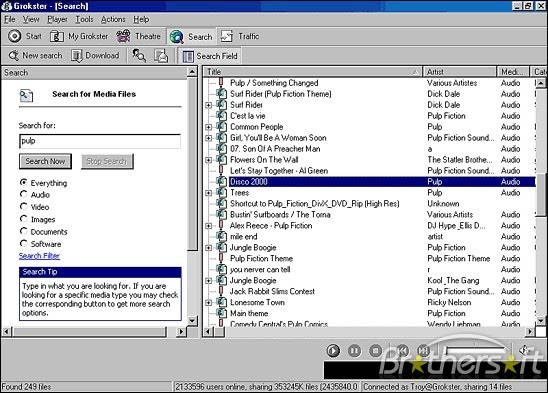The height and width of the screenshot is (393, 548).
Task: Open the My Grokster section icon
Action: click(x=57, y=36)
